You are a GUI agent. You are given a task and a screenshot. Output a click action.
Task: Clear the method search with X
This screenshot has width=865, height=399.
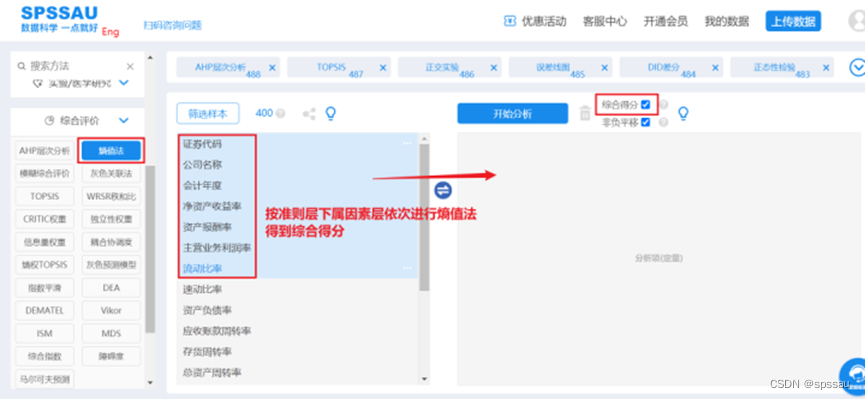[x=130, y=67]
